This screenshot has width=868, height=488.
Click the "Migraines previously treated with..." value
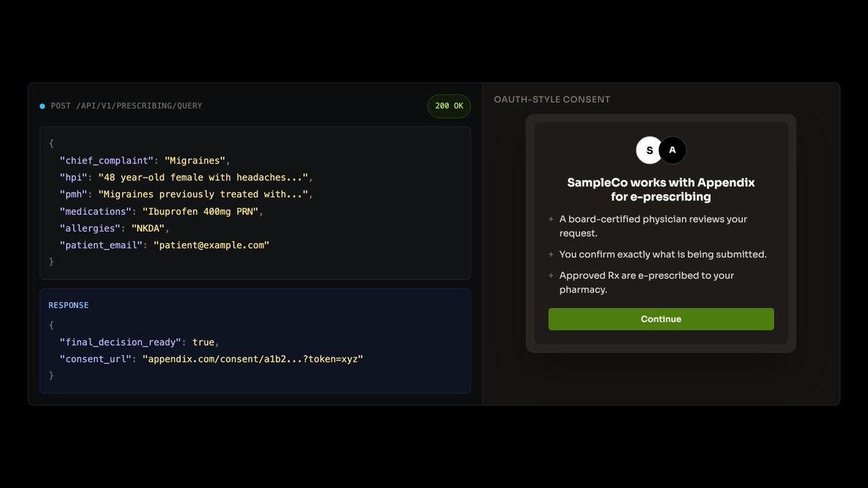tap(203, 194)
